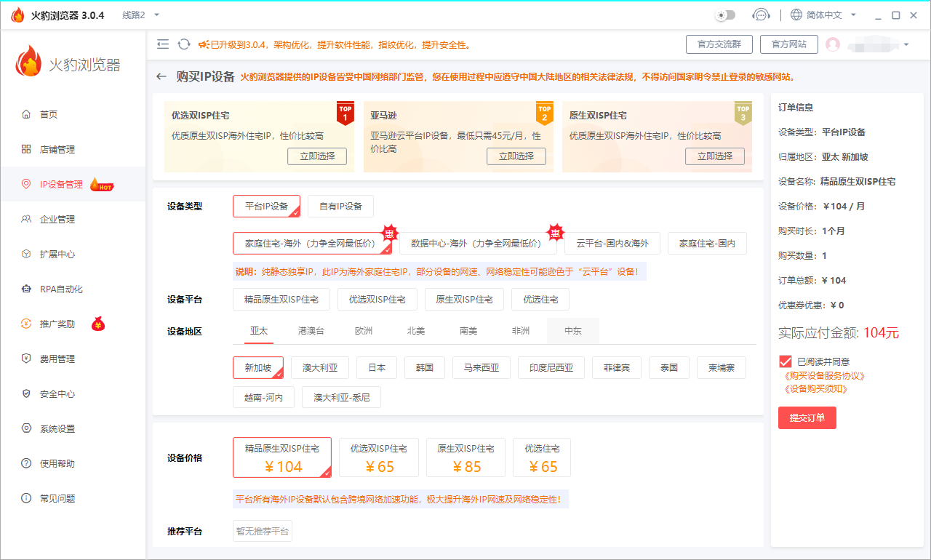Open 店铺管理 via its grid icon
The image size is (931, 560).
pos(27,149)
